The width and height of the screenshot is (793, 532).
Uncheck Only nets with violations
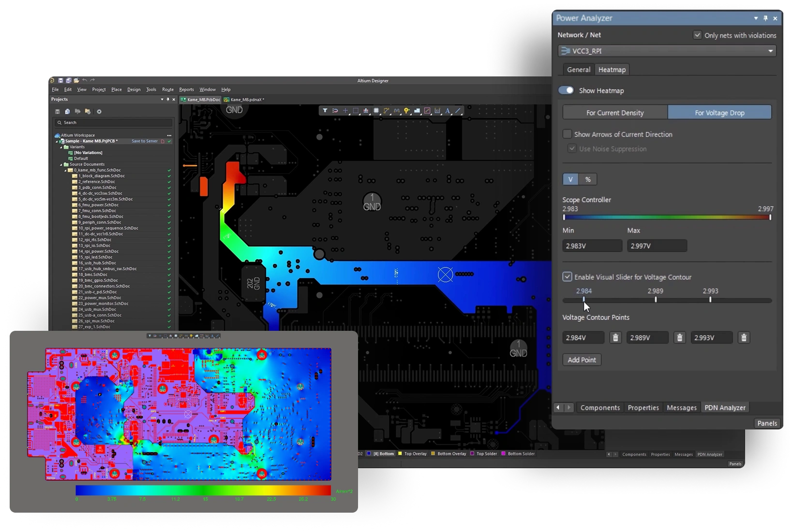point(697,35)
